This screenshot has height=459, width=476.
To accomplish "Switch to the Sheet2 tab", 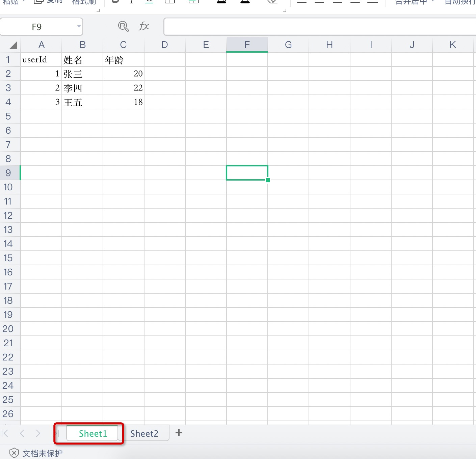I will (x=144, y=433).
